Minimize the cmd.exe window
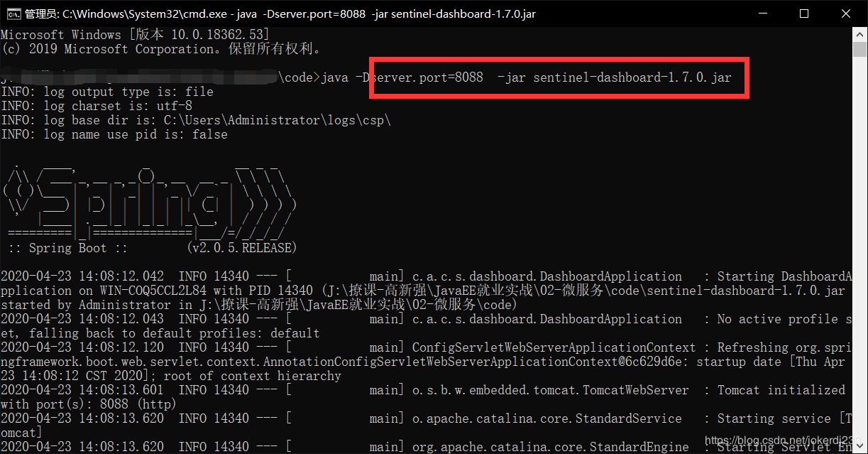 763,13
